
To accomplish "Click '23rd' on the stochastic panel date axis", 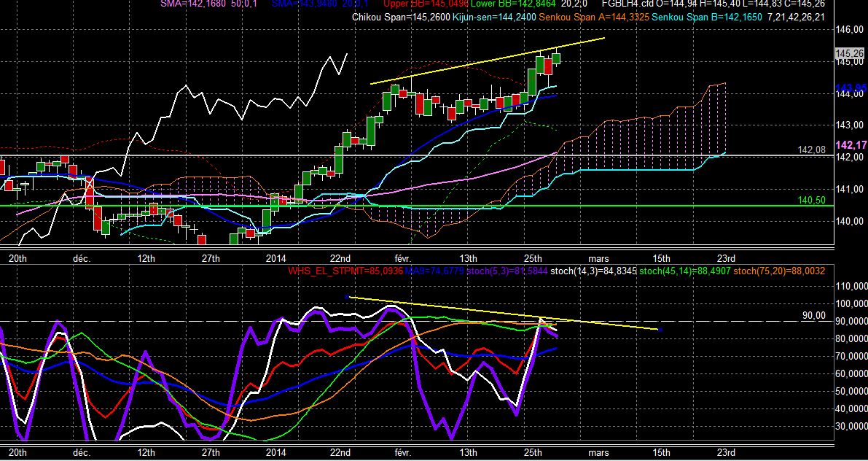I will pos(726,453).
